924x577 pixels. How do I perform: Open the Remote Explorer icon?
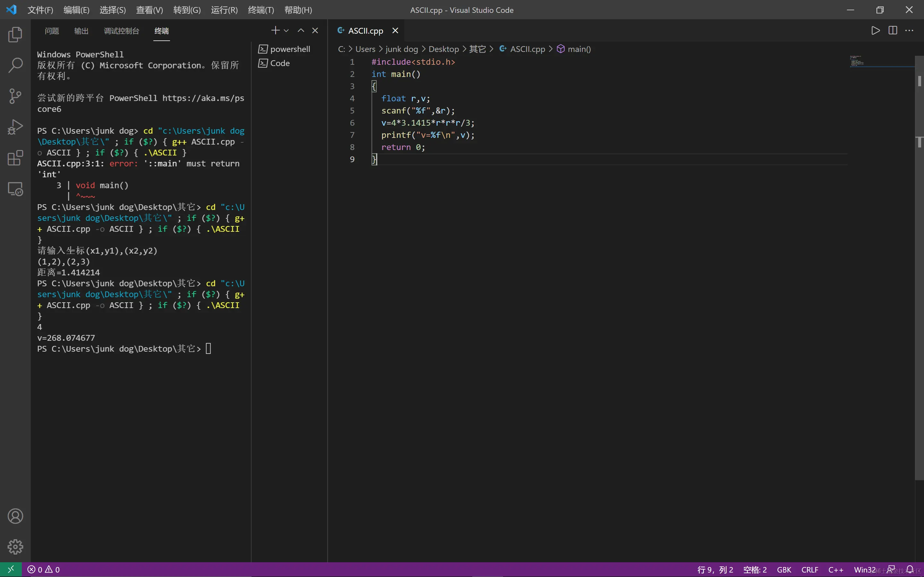15,189
